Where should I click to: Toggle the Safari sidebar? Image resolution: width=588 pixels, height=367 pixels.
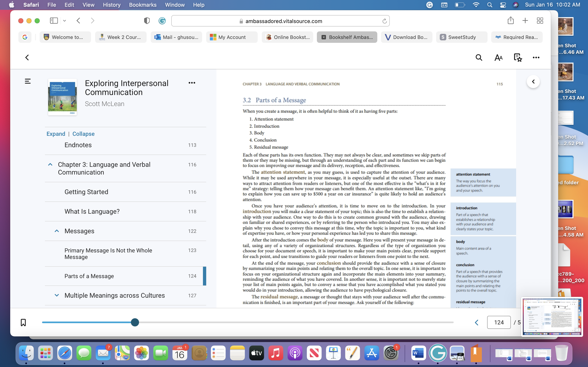pos(54,21)
